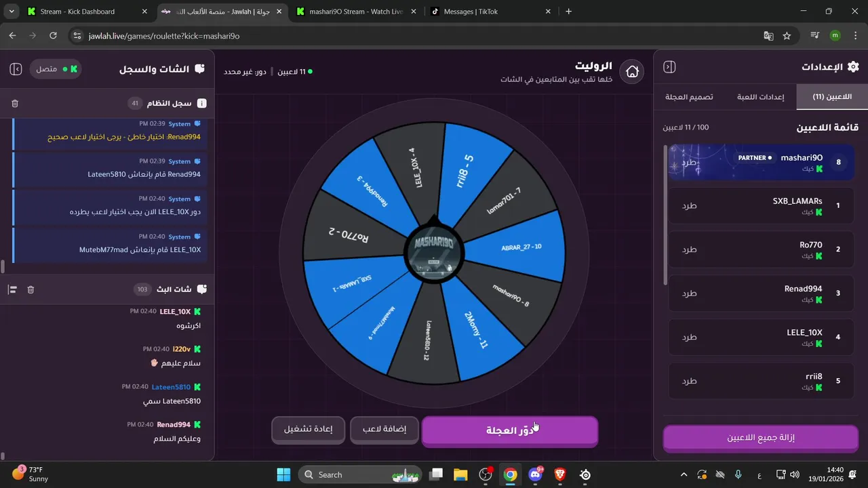Click the system log count badge 41
The image size is (868, 488).
(135, 104)
